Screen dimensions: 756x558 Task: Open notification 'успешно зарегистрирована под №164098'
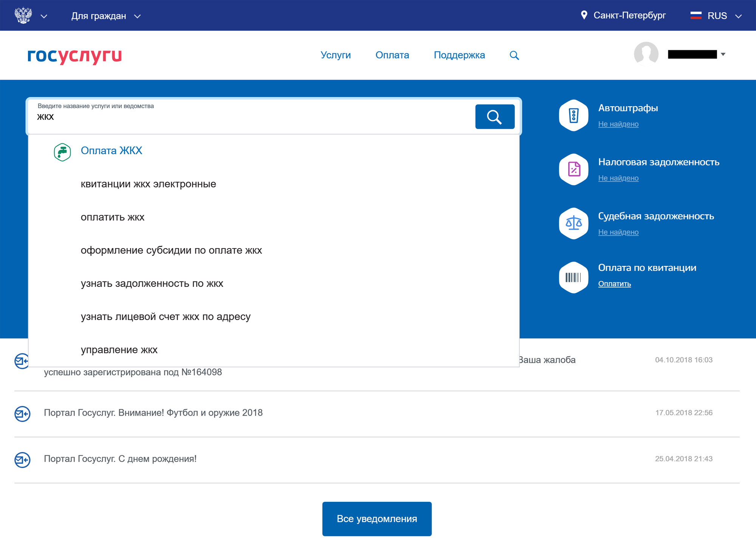pyautogui.click(x=133, y=372)
